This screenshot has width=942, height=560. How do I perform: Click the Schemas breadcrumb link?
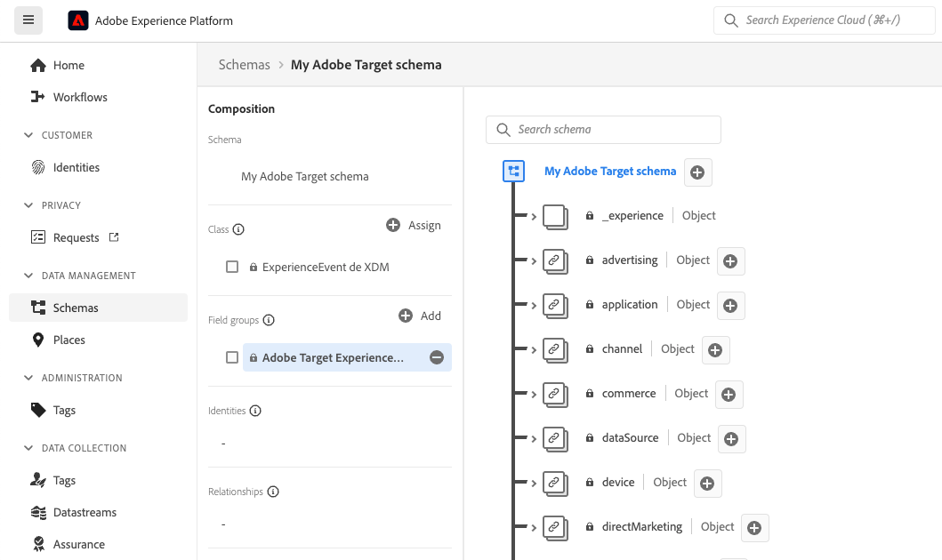pos(244,65)
